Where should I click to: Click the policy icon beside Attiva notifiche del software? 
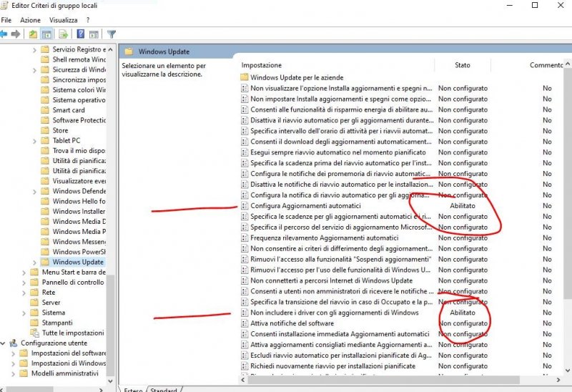[245, 323]
